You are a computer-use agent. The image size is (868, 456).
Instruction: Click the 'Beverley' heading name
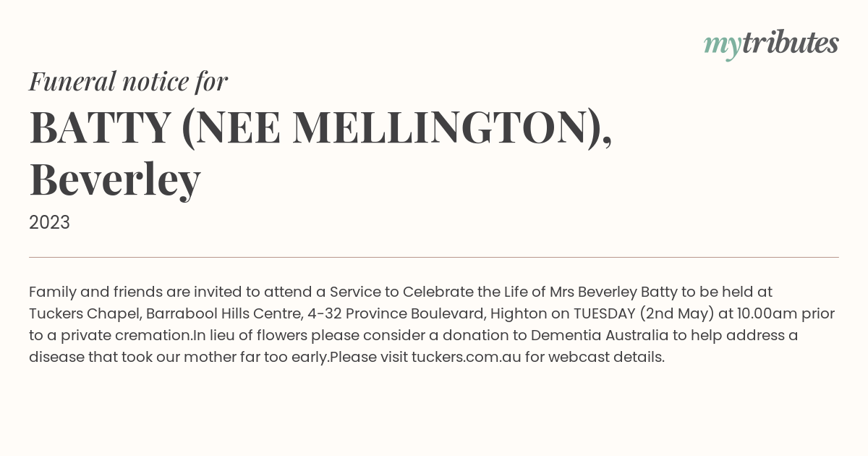click(114, 179)
